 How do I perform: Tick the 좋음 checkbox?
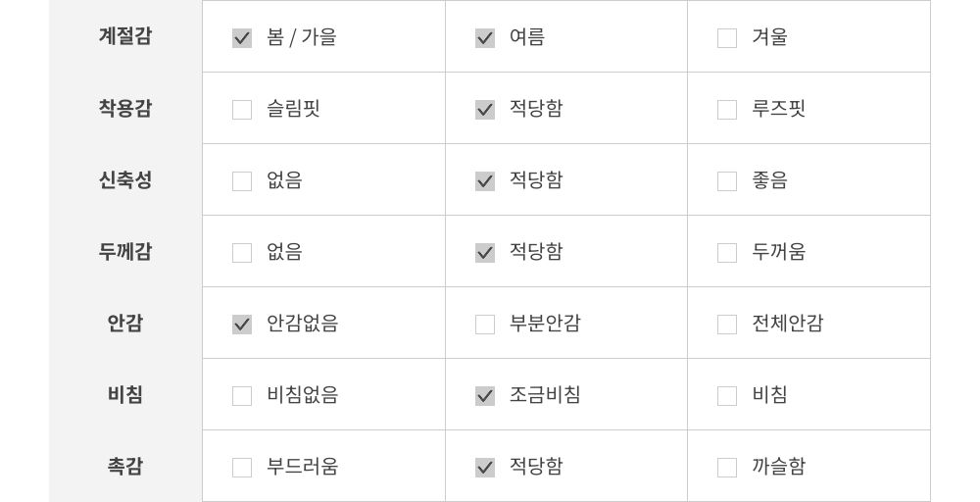coord(727,181)
